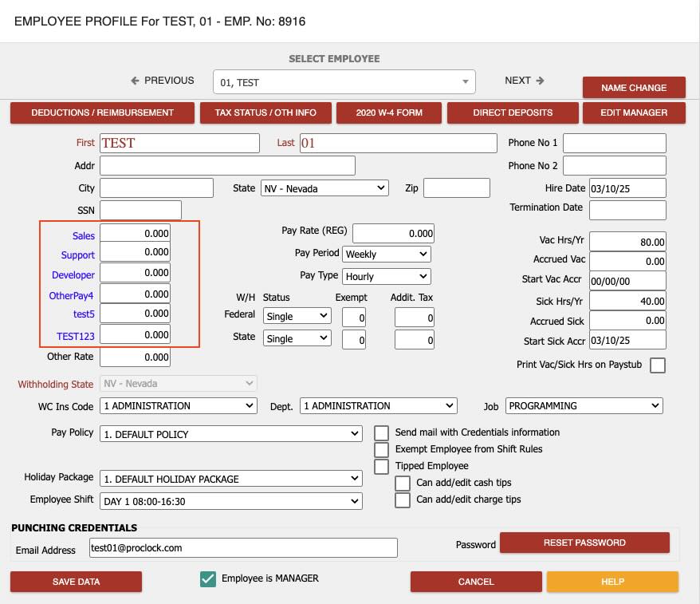Viewport: 700px width, 604px height.
Task: Click the Addr input field
Action: coord(227,165)
